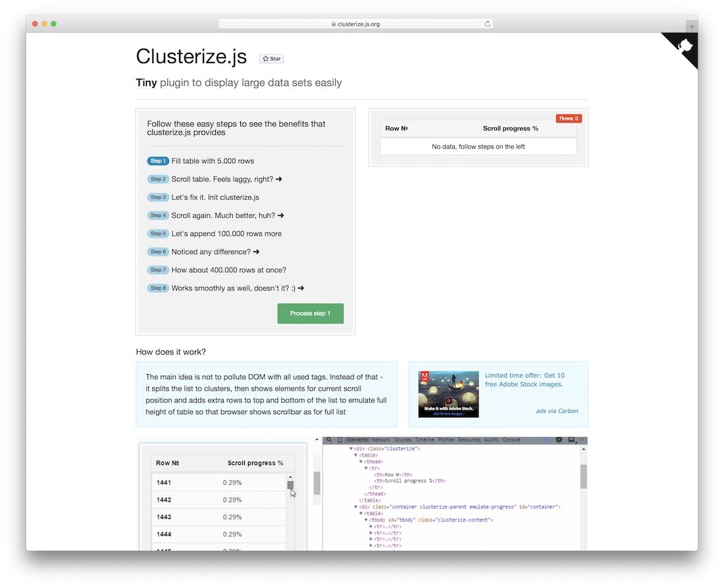Click arrow after 'doesn't it? :)'

click(x=301, y=288)
